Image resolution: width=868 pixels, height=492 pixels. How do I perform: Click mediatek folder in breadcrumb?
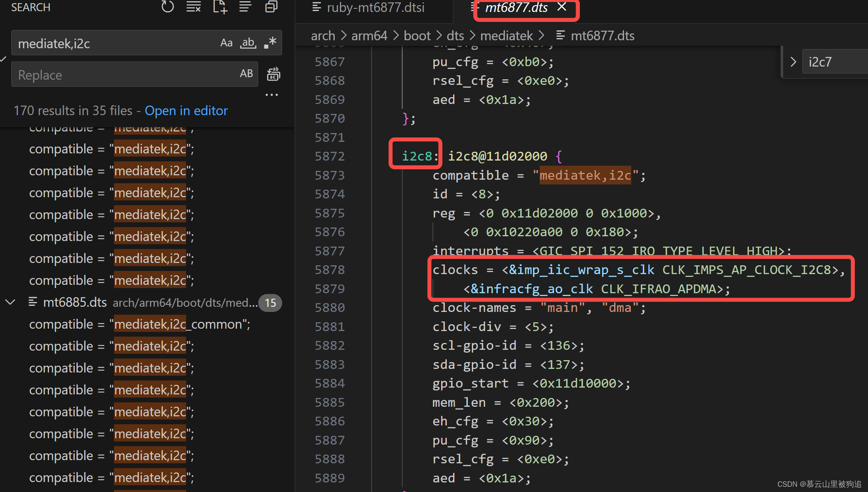[506, 36]
